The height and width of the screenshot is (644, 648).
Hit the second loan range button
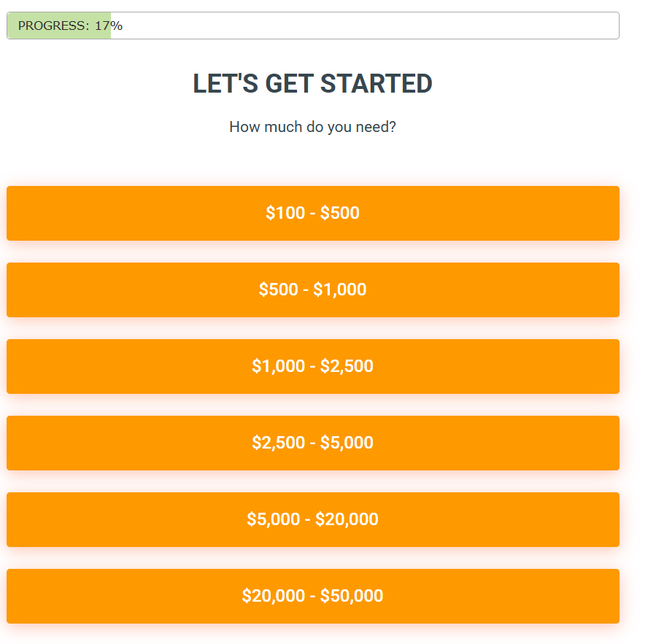pos(312,290)
